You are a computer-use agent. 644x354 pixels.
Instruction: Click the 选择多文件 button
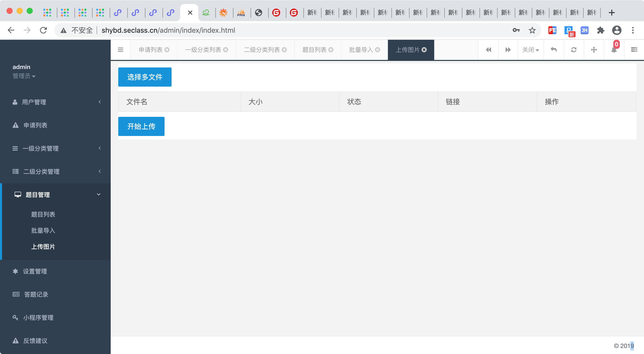tap(145, 77)
